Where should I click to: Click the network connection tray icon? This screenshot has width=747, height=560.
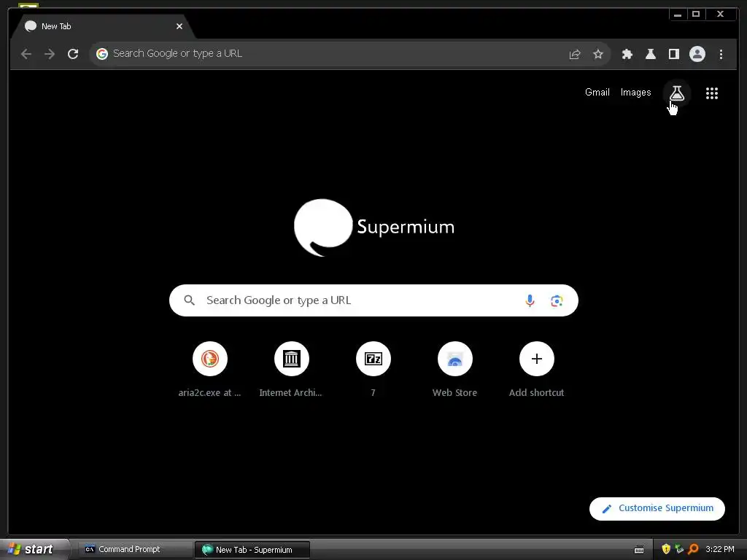[x=679, y=550]
